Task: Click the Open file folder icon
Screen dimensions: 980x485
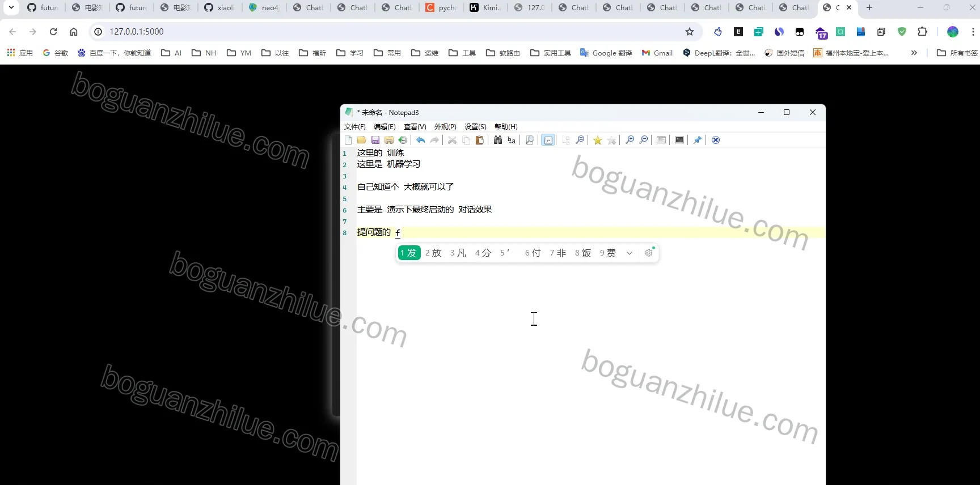Action: pyautogui.click(x=362, y=140)
